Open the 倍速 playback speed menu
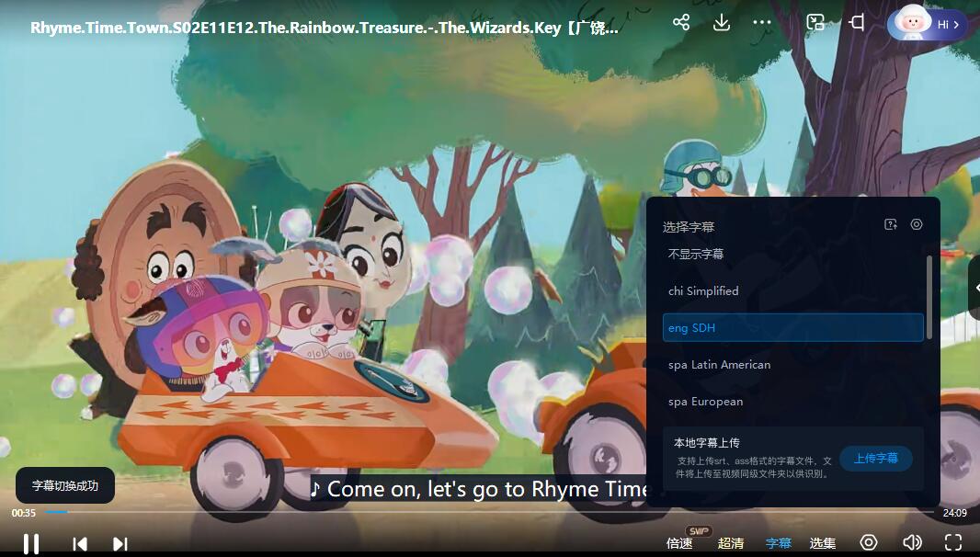Screen dimensions: 980x557 click(679, 543)
